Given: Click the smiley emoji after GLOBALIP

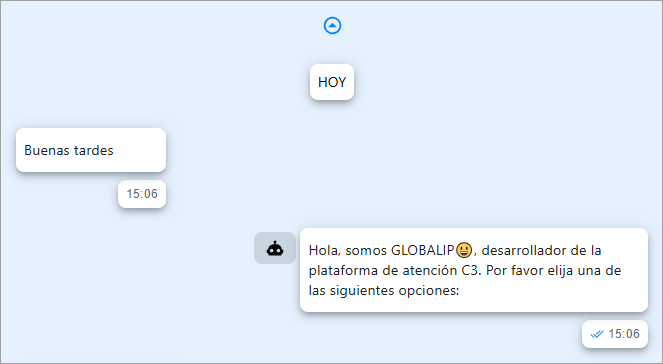Looking at the screenshot, I should [x=464, y=250].
